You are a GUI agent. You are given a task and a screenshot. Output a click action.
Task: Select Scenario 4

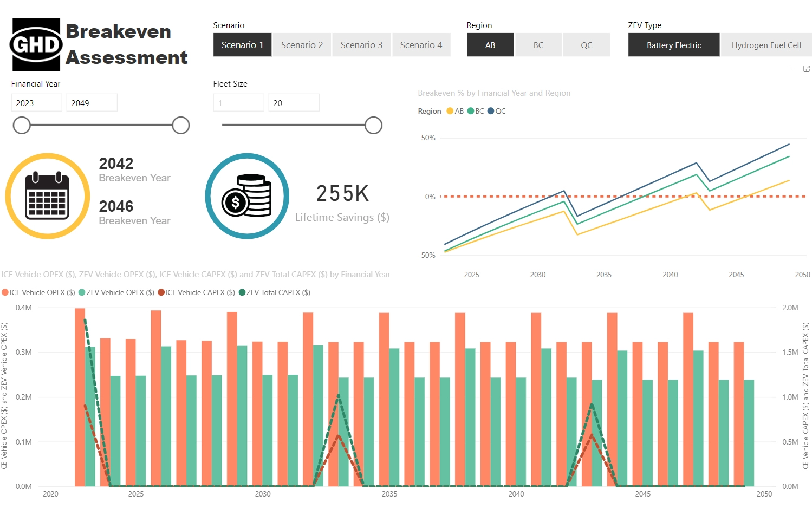[x=421, y=45]
